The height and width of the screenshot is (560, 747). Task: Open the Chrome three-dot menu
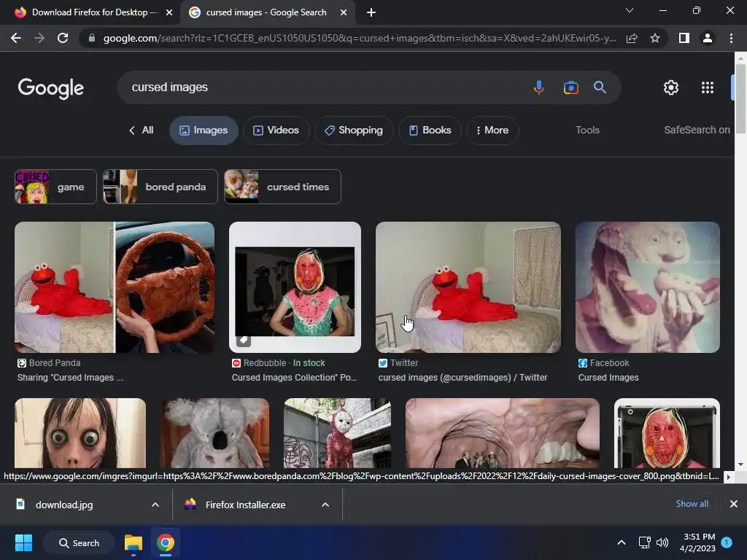[x=731, y=38]
